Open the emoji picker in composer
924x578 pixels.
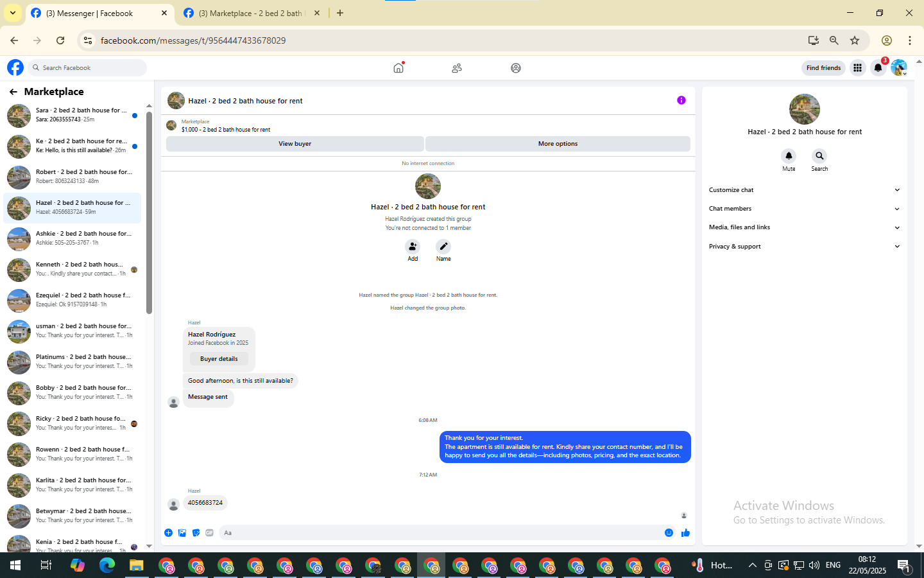pos(669,532)
